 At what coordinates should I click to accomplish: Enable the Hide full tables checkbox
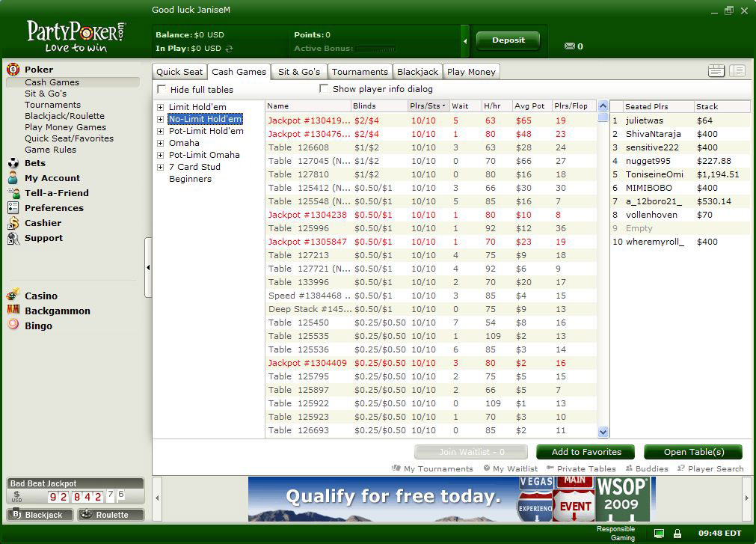point(162,89)
